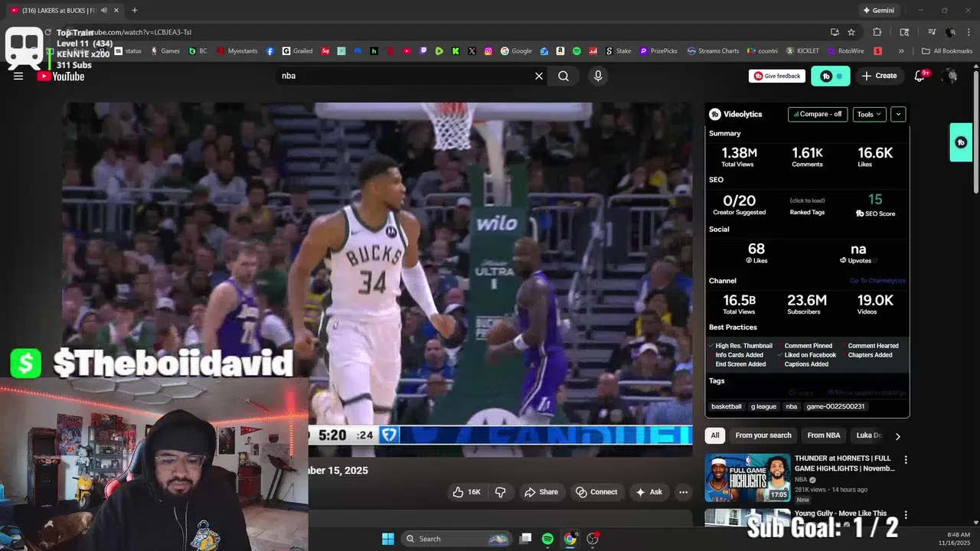Open the Windows Start button

[x=388, y=539]
